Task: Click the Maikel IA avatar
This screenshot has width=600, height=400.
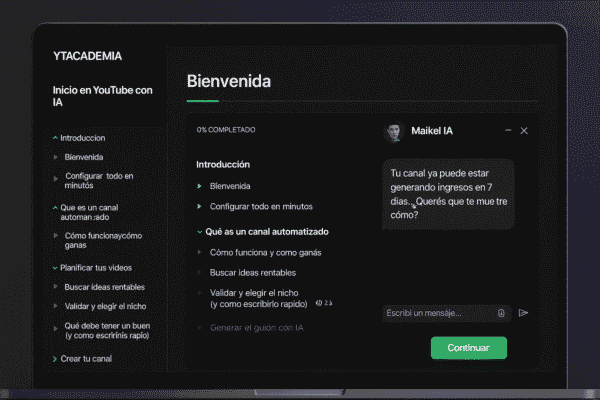Action: (393, 132)
